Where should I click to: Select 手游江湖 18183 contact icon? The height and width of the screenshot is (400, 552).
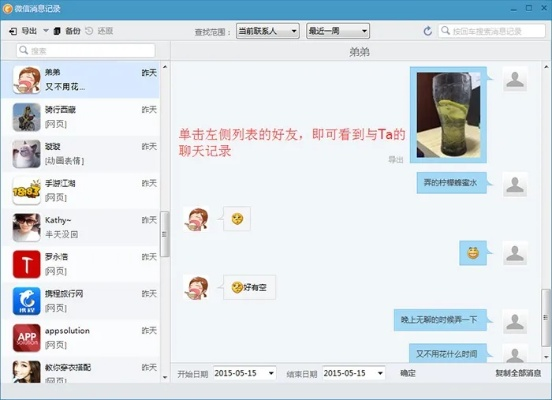click(x=27, y=190)
